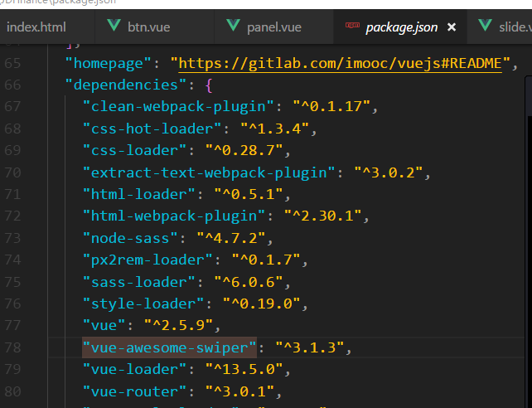Close the package.json tab
Screen dimensions: 532x408
[452, 27]
